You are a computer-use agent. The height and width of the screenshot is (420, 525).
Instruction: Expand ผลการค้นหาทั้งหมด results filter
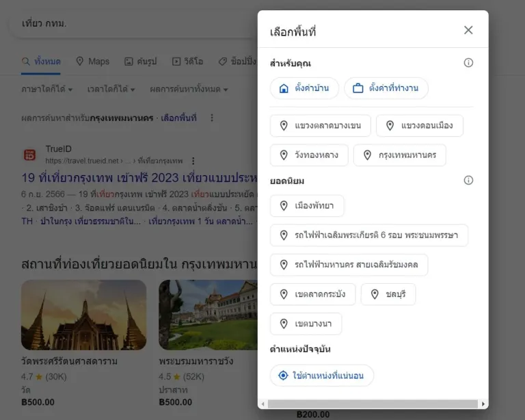(189, 90)
